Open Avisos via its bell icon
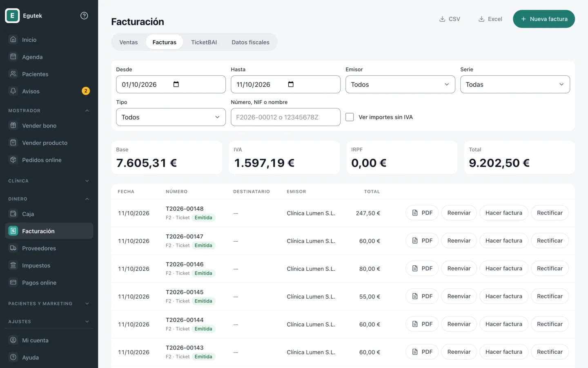Image resolution: width=588 pixels, height=368 pixels. pyautogui.click(x=13, y=91)
